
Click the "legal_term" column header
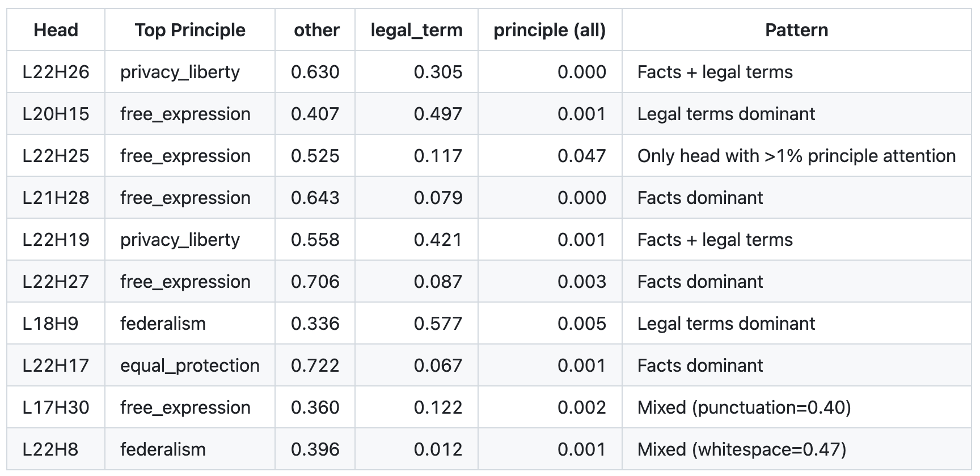pyautogui.click(x=416, y=30)
